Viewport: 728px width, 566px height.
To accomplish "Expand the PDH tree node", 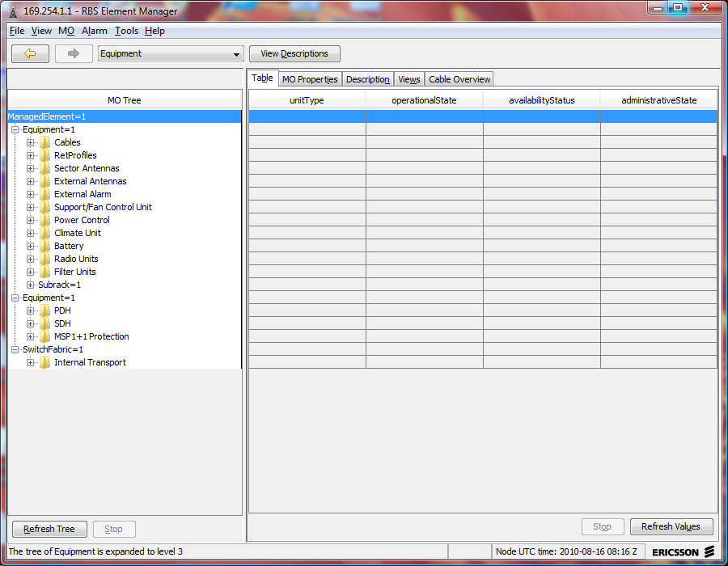I will pyautogui.click(x=30, y=310).
